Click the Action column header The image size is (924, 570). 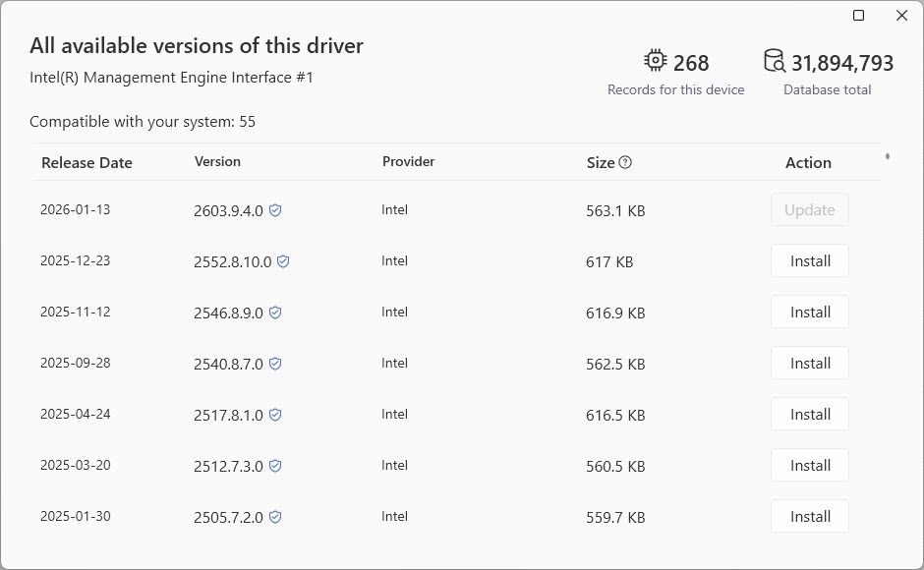808,163
